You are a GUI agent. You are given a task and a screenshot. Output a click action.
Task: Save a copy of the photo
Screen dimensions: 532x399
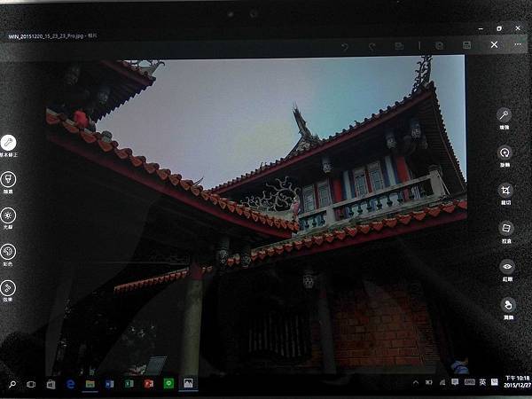coord(440,45)
